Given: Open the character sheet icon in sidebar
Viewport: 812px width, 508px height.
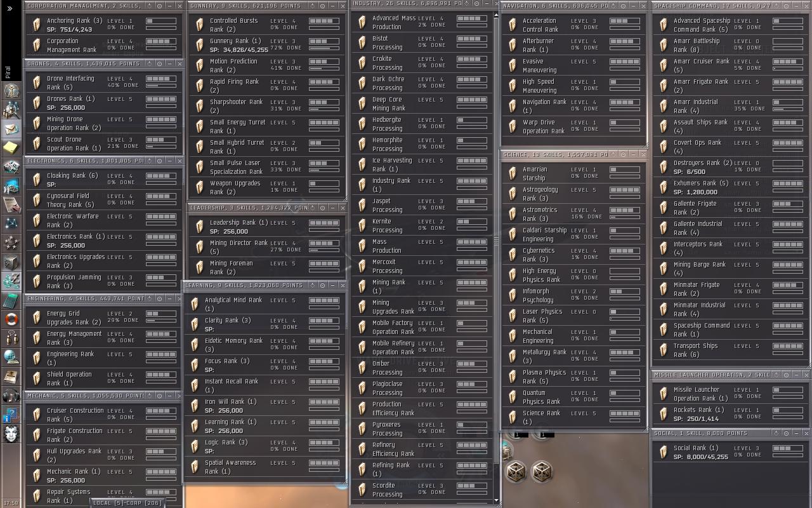Looking at the screenshot, I should click(x=11, y=91).
